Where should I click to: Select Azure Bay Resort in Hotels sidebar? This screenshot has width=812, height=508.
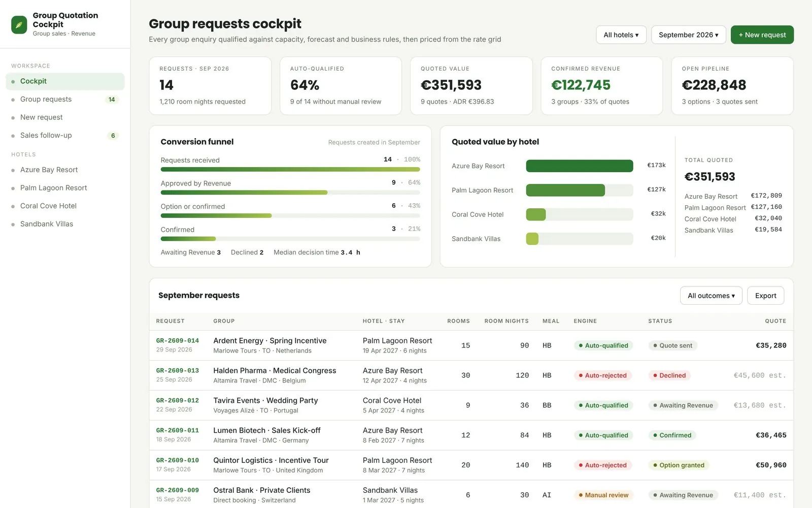(x=65, y=170)
